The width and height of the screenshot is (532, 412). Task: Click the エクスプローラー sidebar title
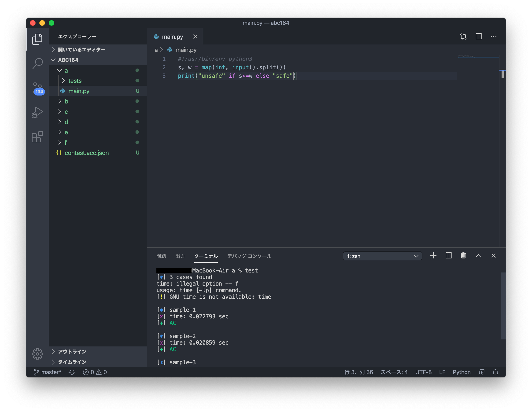77,37
